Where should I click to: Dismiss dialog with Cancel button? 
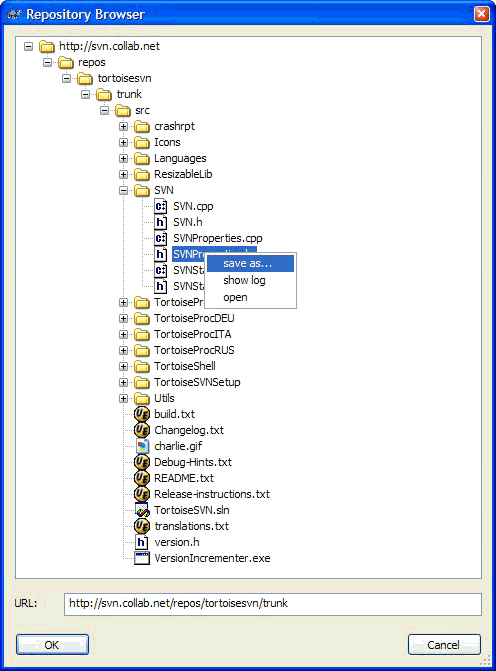[x=444, y=644]
